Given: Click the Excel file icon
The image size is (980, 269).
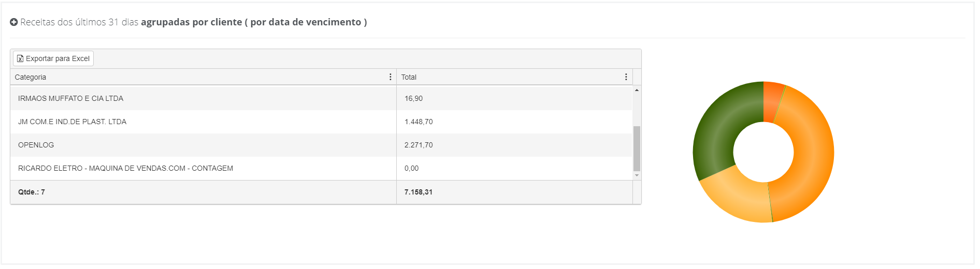Looking at the screenshot, I should [x=20, y=58].
